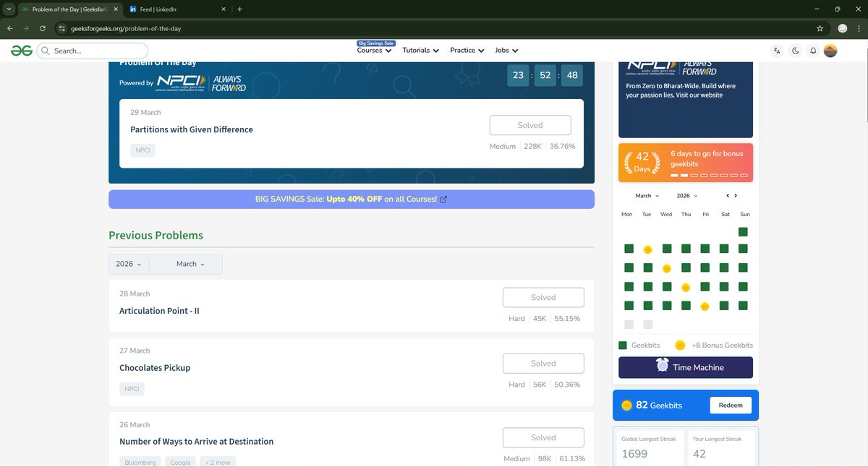Expand the Tutorials dropdown menu

click(421, 51)
